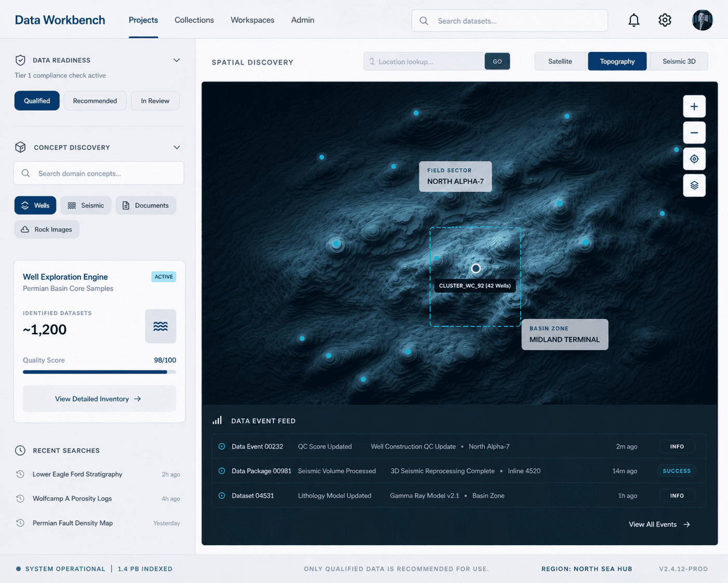Open recent search Lower Eagle Ford Stratigraphy

77,474
